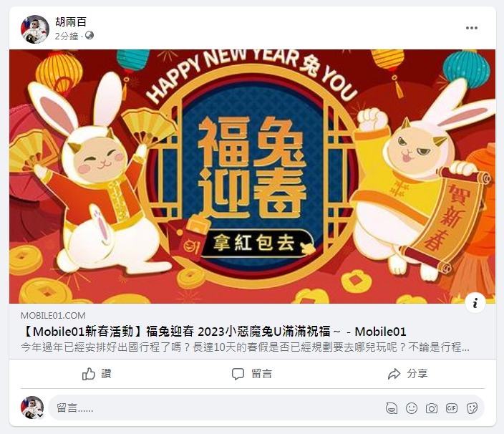The height and width of the screenshot is (434, 504).
Task: Open the GIF picker in comment box
Action: (452, 408)
